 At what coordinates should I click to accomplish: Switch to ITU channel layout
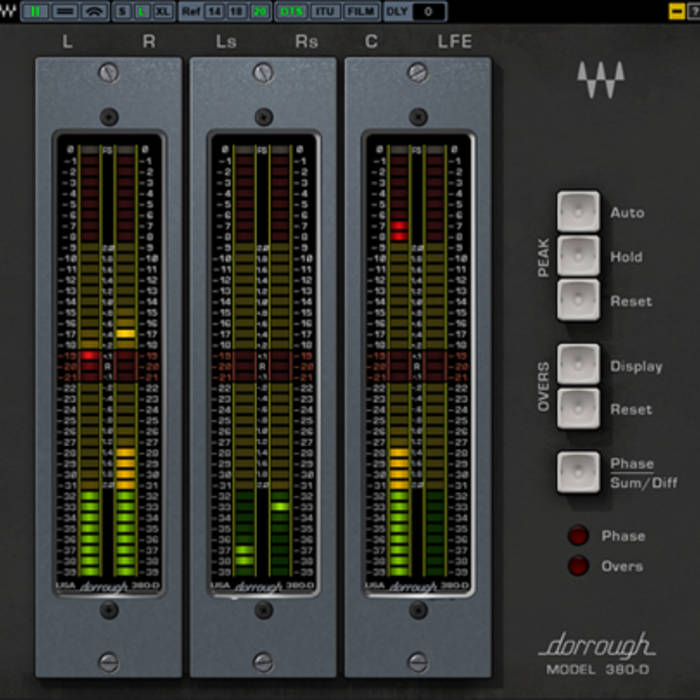325,11
